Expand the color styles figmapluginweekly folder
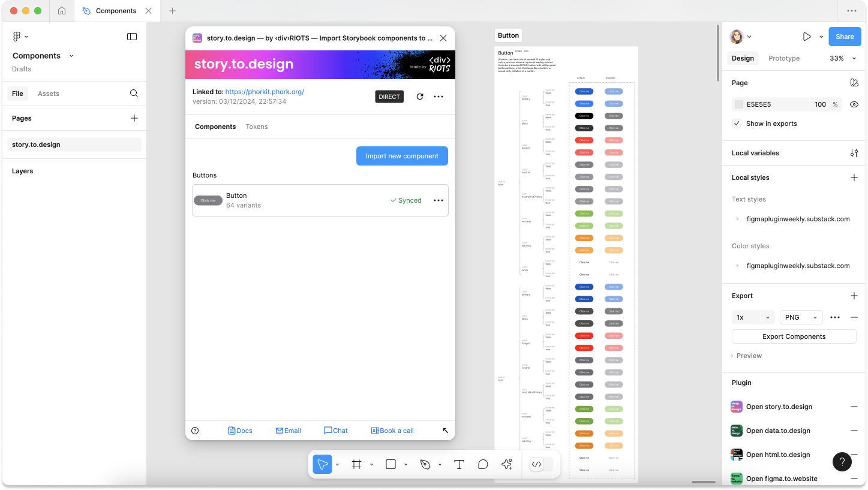The width and height of the screenshot is (868, 490). point(737,266)
